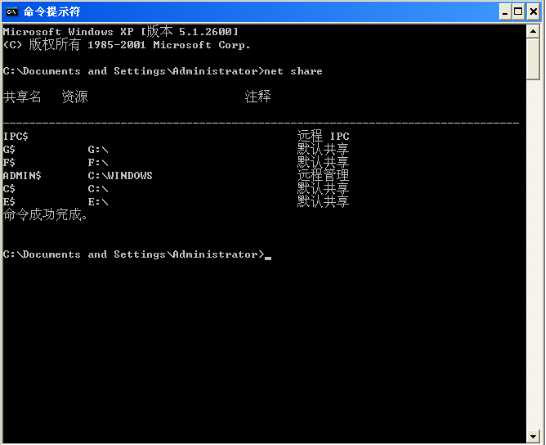The height and width of the screenshot is (445, 546).
Task: Select the G$ share name
Action: point(9,150)
